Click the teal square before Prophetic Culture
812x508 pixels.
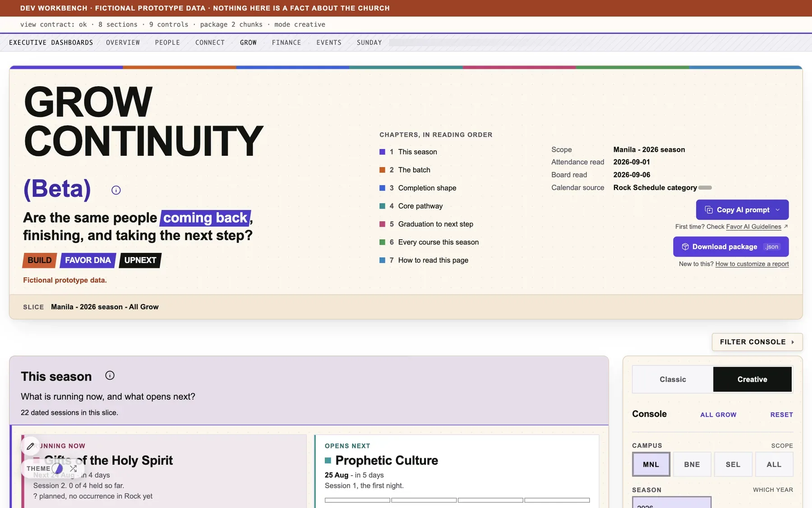point(328,461)
